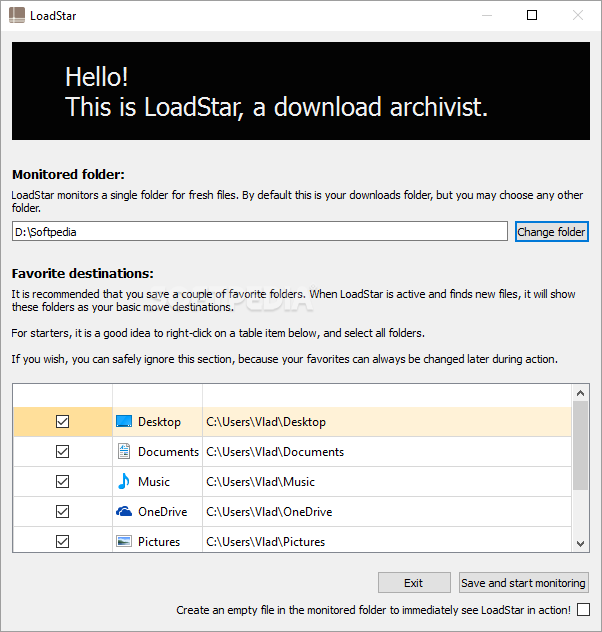Click the destinations table scrollbar thumb
The height and width of the screenshot is (632, 602).
tap(580, 445)
